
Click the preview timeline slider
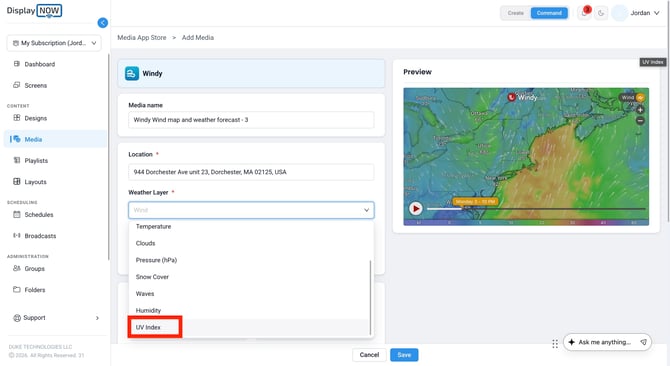(536, 209)
